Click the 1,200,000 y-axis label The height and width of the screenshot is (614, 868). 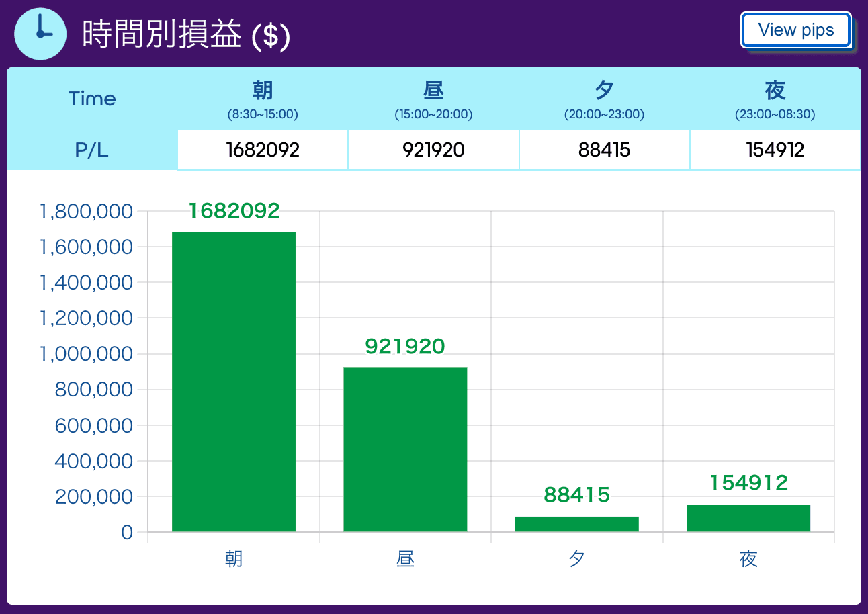click(x=86, y=318)
